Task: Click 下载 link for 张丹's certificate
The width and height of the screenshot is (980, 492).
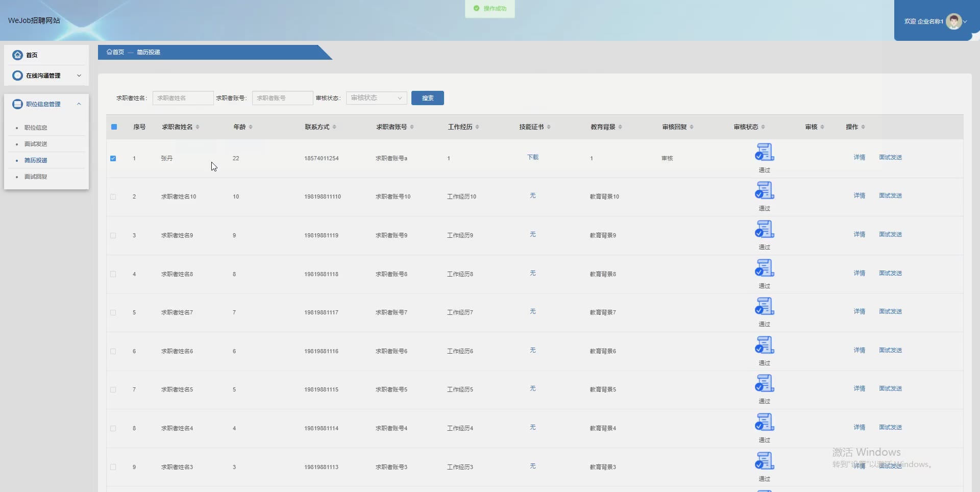Action: click(x=532, y=157)
